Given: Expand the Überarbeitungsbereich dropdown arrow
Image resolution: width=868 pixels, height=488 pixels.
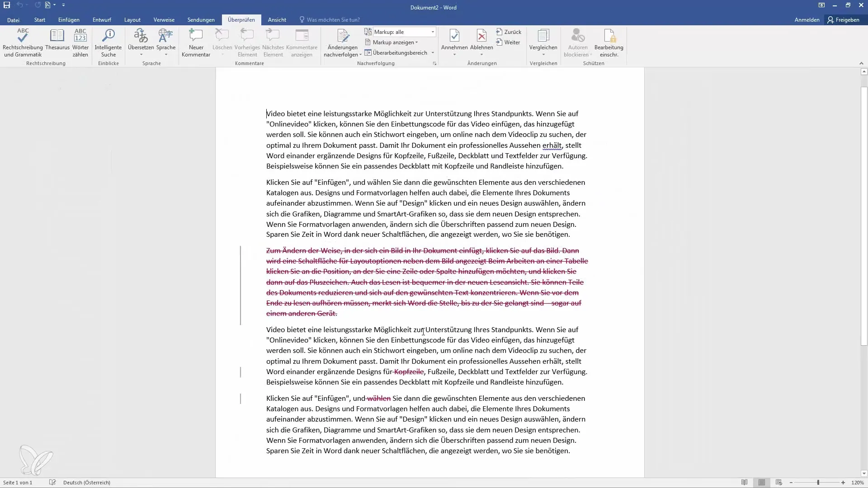Looking at the screenshot, I should (433, 53).
